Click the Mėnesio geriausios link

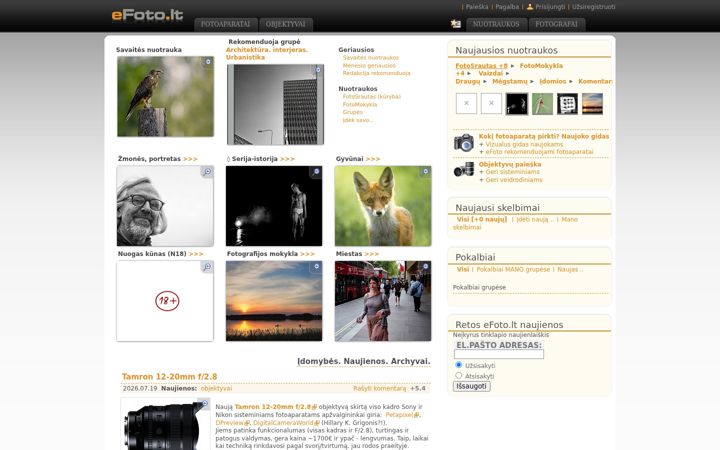point(369,66)
